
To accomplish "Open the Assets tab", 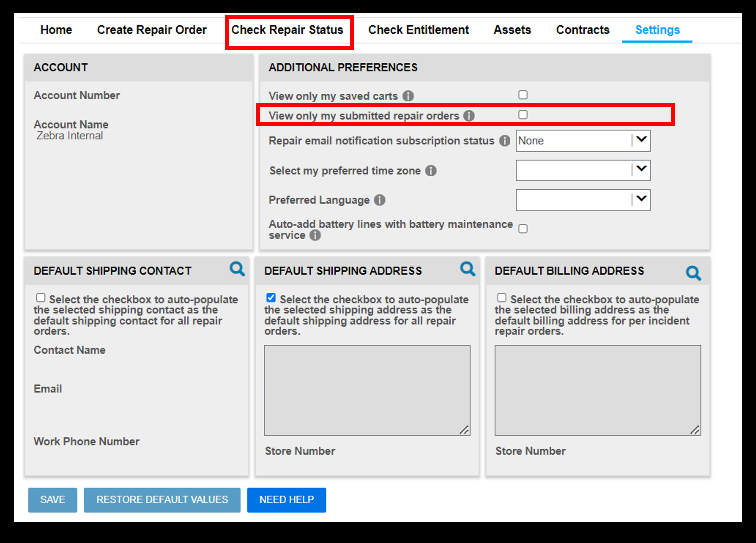I will point(512,30).
